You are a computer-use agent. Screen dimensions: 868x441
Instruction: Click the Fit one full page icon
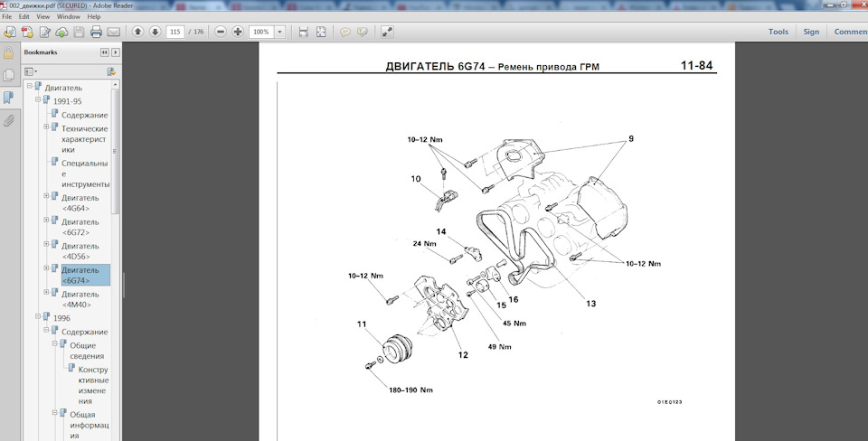[x=320, y=33]
